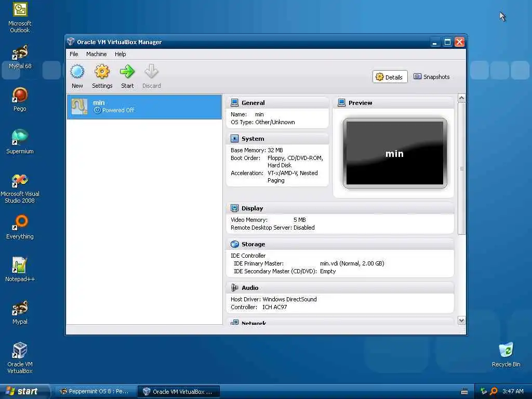Open the Help menu
Image resolution: width=532 pixels, height=399 pixels.
[x=120, y=54]
